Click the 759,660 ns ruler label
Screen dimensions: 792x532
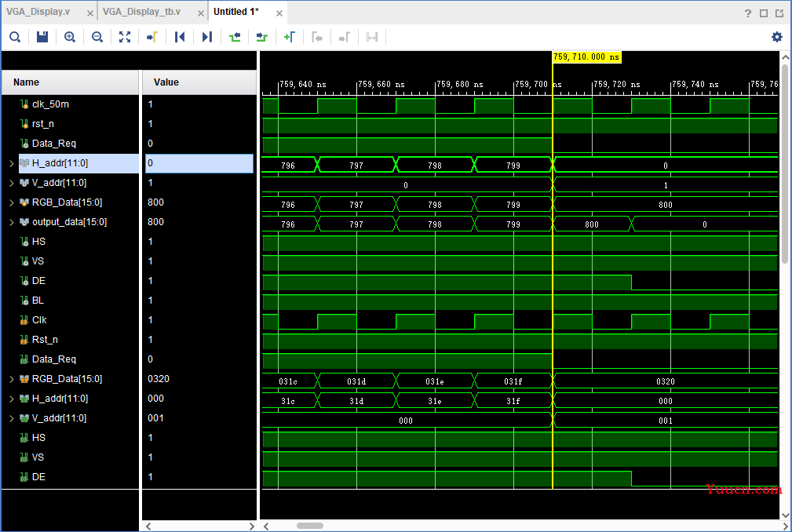tap(381, 84)
